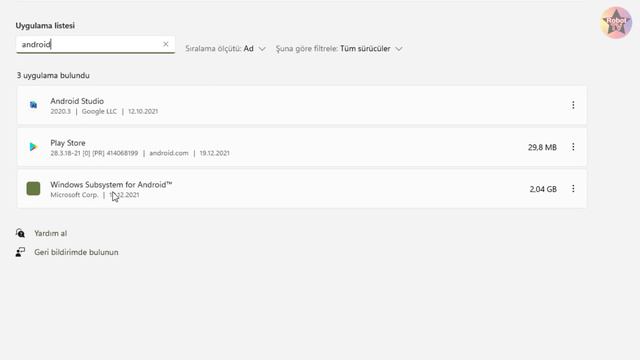Viewport: 640px width, 360px height.
Task: Select the Windows Subsystem for Android™ title
Action: tap(111, 184)
